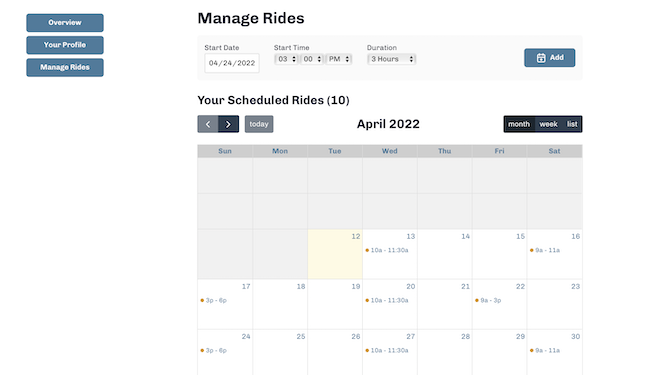The height and width of the screenshot is (375, 650).
Task: Open the April 30 ride 9a - 11a
Action: pyautogui.click(x=545, y=351)
